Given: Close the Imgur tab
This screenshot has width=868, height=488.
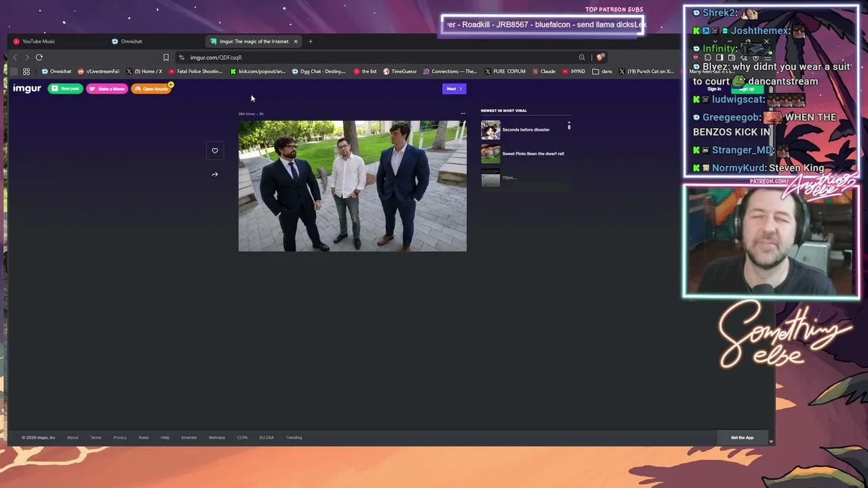Looking at the screenshot, I should (x=296, y=41).
